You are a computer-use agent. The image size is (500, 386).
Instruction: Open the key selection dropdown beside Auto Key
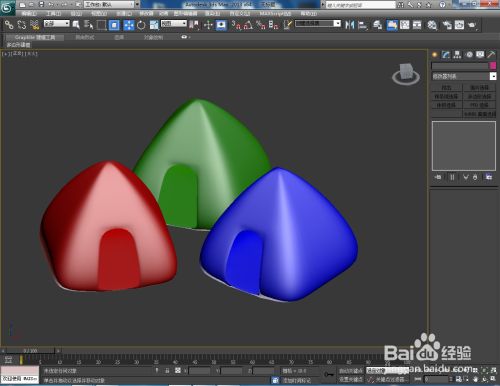coord(388,371)
